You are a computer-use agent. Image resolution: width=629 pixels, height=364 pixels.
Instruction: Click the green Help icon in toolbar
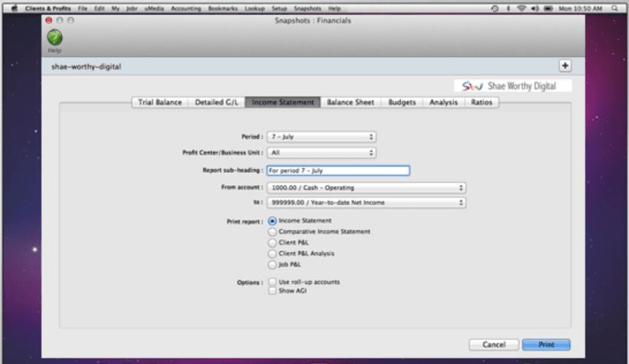pyautogui.click(x=55, y=37)
